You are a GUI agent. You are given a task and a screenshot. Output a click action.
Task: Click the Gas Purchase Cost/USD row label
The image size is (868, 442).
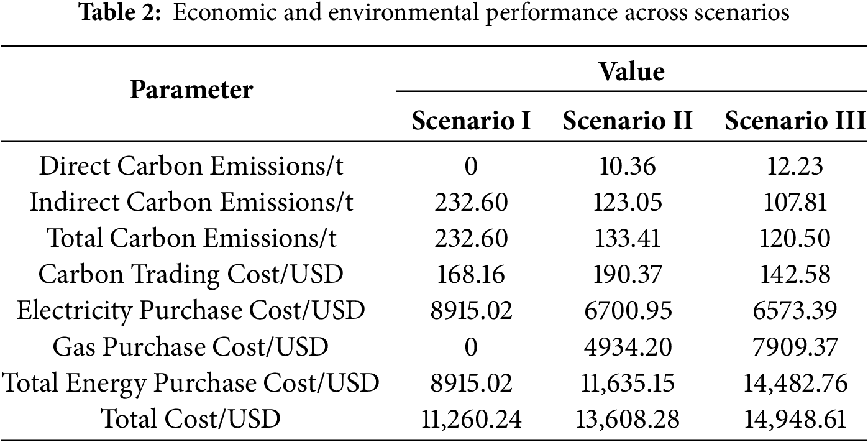[x=191, y=347]
